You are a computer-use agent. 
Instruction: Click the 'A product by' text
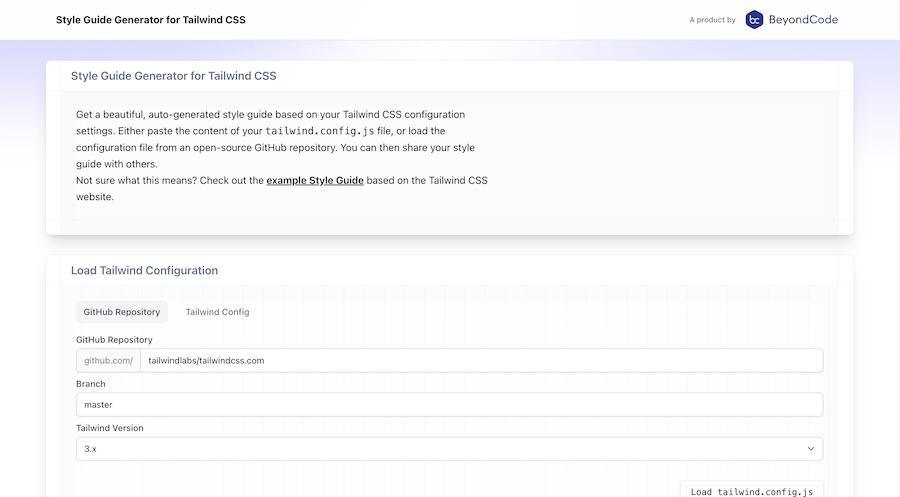[x=712, y=20]
